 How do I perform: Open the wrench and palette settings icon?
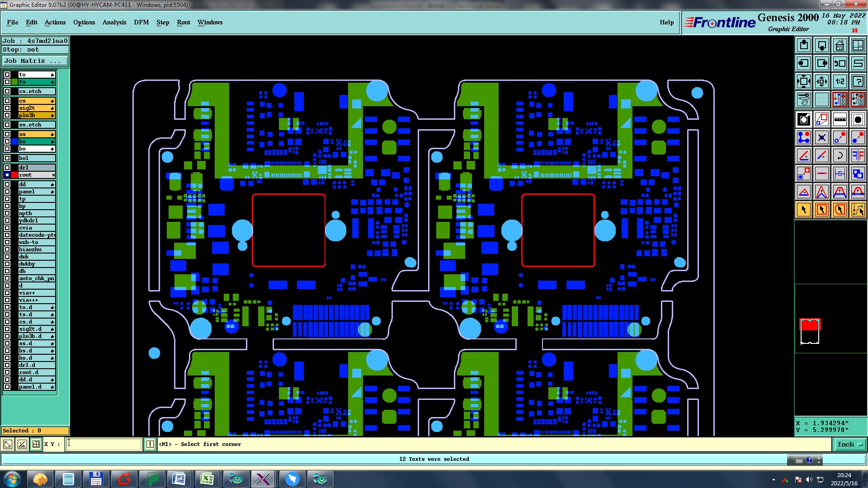click(x=804, y=99)
